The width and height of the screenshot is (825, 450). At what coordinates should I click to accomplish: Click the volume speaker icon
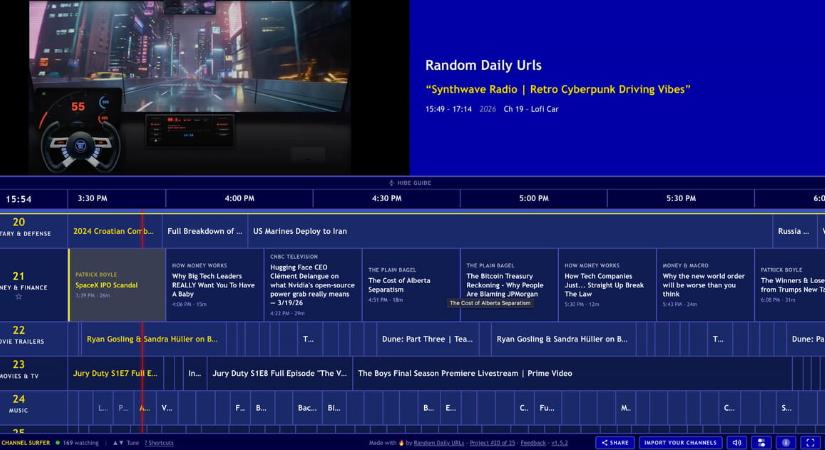[737, 442]
